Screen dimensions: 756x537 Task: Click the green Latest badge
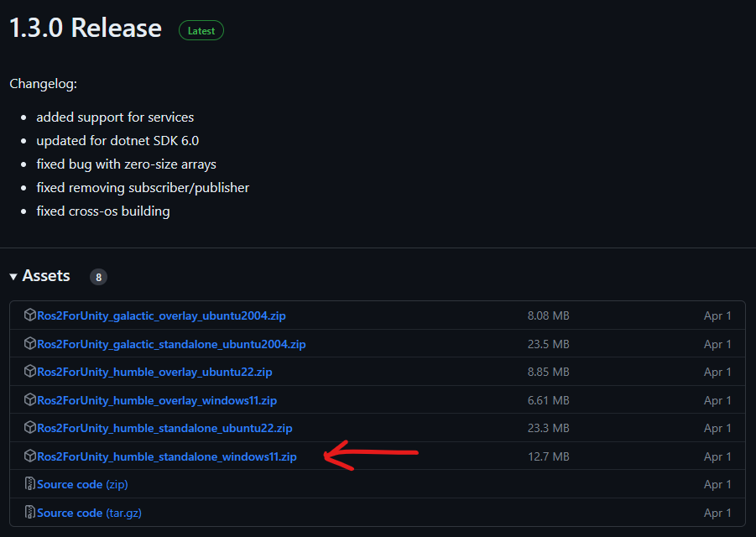(201, 30)
